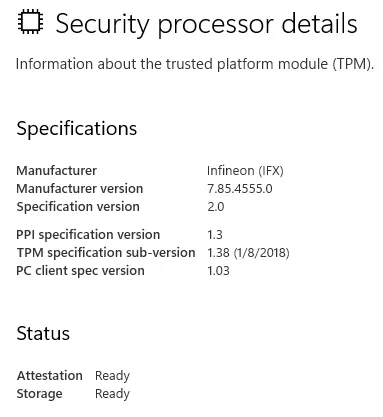Screen dimensions: 383x417
Task: Click the TPM information description text
Action: (x=195, y=64)
